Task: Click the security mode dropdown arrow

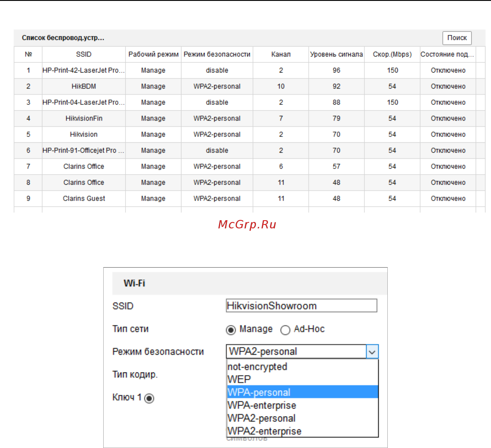Action: 372,352
